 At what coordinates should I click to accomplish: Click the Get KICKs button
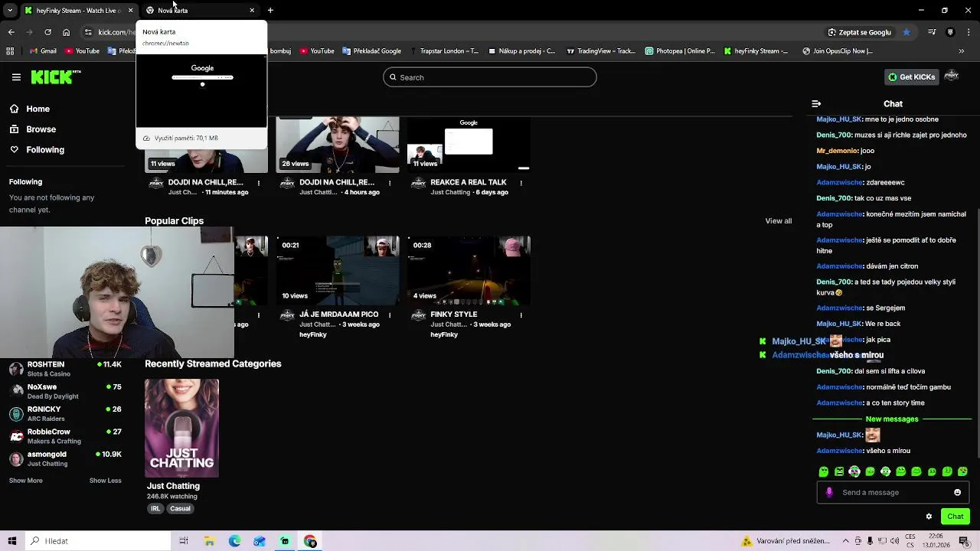911,77
